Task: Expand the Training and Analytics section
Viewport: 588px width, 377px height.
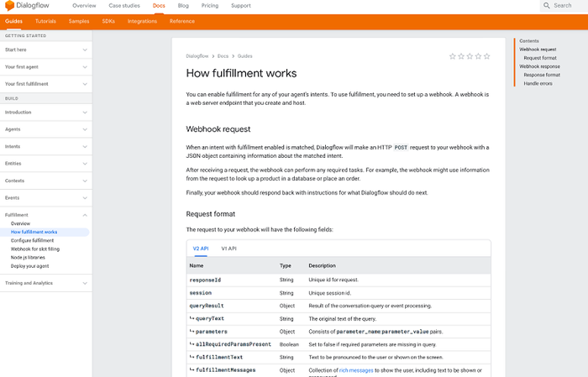Action: click(84, 283)
